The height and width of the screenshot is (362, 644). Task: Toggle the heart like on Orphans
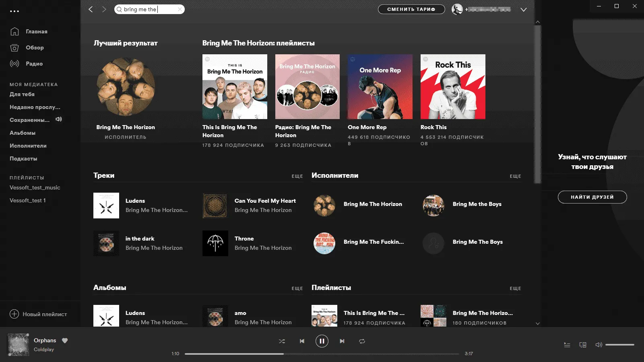pos(65,340)
